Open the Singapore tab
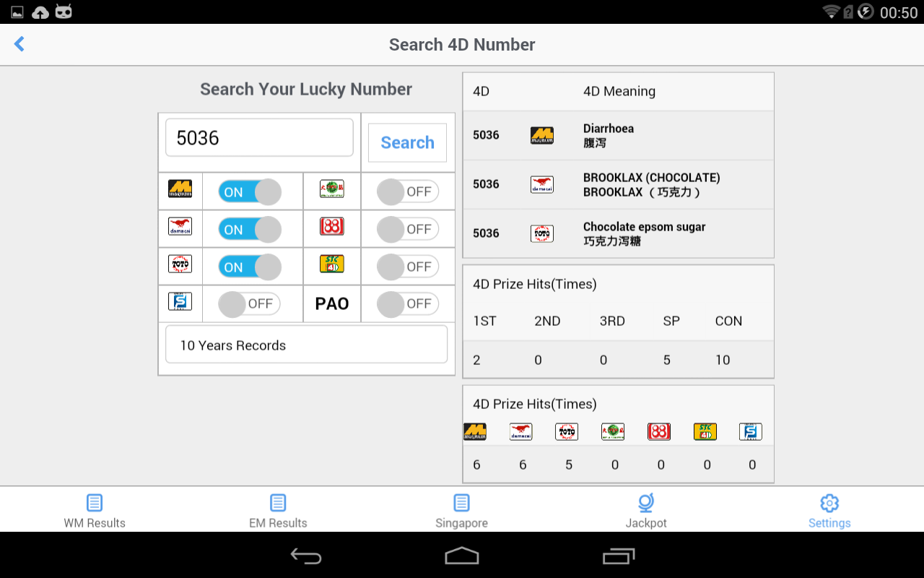924x578 pixels. click(462, 511)
